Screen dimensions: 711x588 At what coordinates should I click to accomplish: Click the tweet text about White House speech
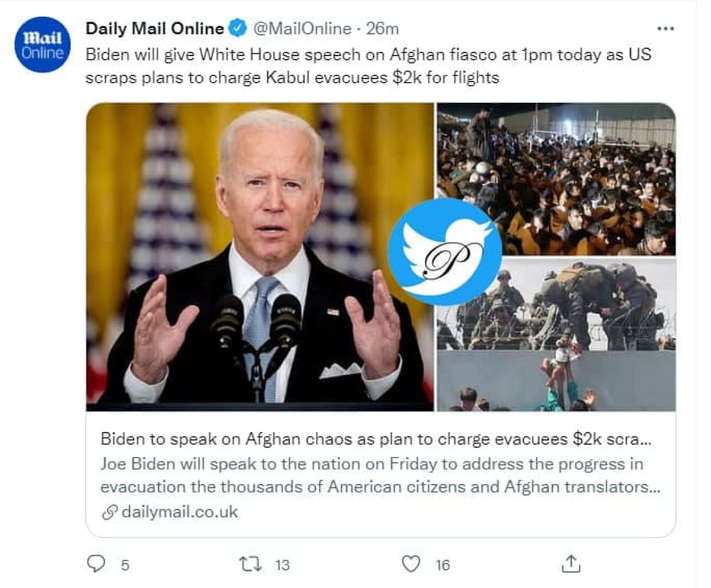click(x=367, y=66)
